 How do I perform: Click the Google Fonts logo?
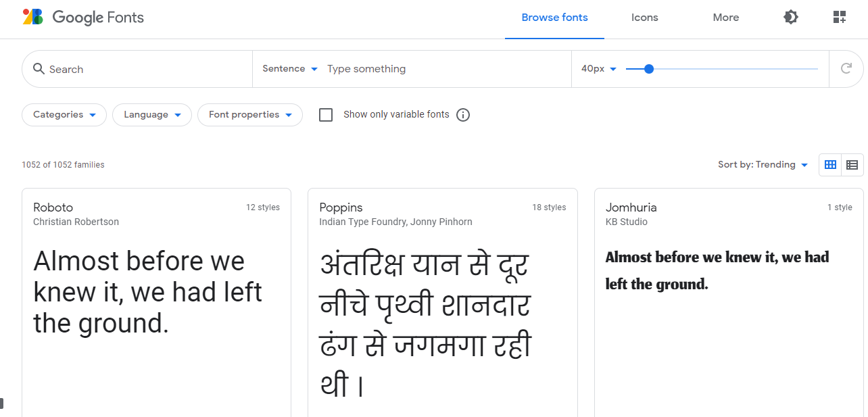pos(84,18)
